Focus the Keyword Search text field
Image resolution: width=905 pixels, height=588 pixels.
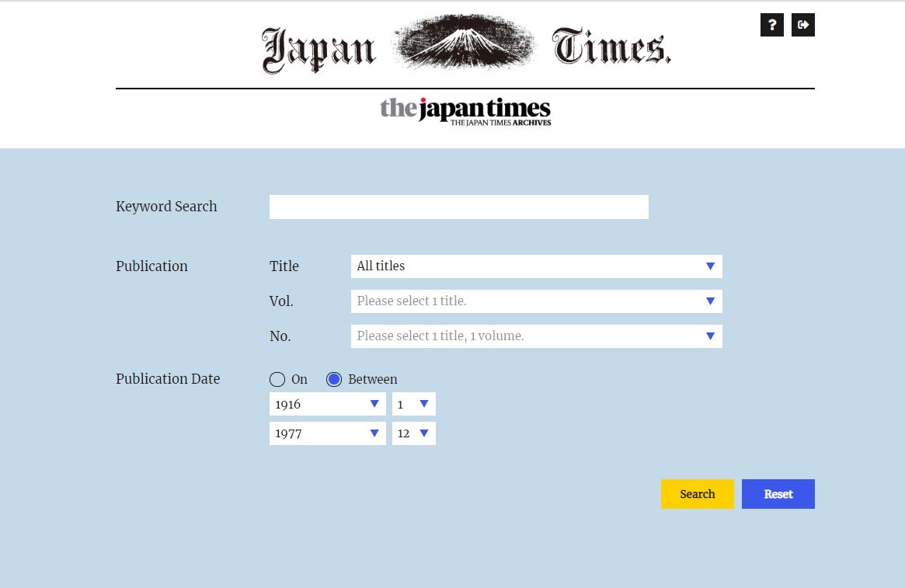coord(459,207)
